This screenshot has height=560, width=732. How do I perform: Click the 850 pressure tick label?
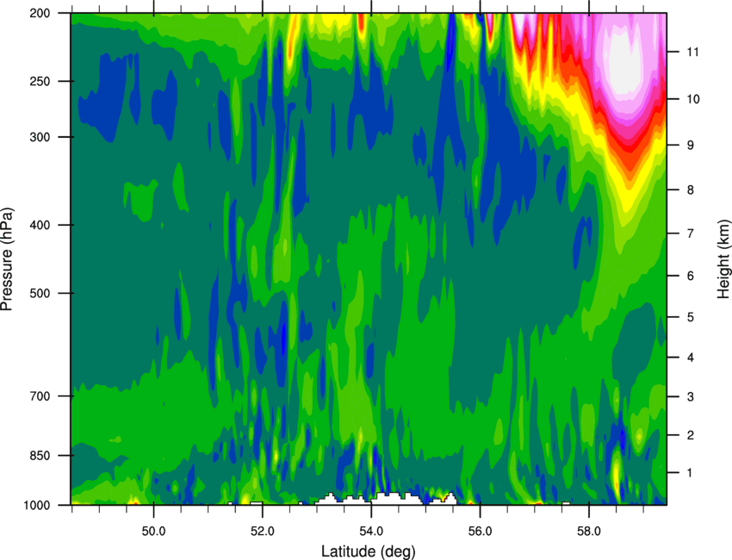coord(40,456)
